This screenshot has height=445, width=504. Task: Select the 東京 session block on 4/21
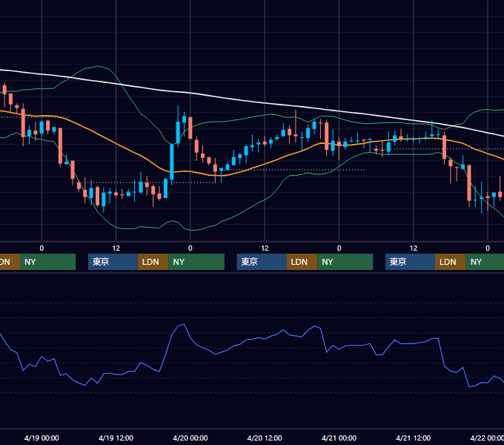pyautogui.click(x=411, y=262)
